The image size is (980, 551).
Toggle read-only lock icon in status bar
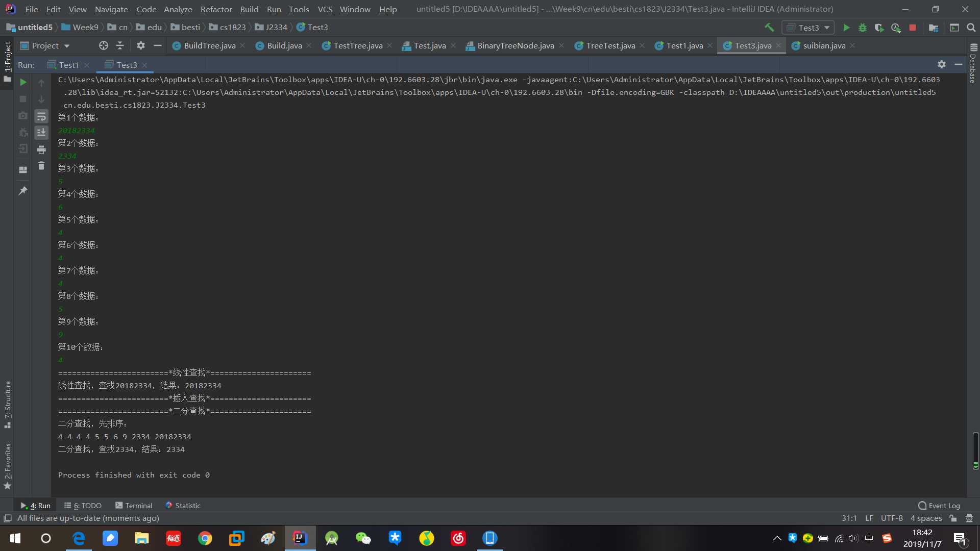click(953, 518)
